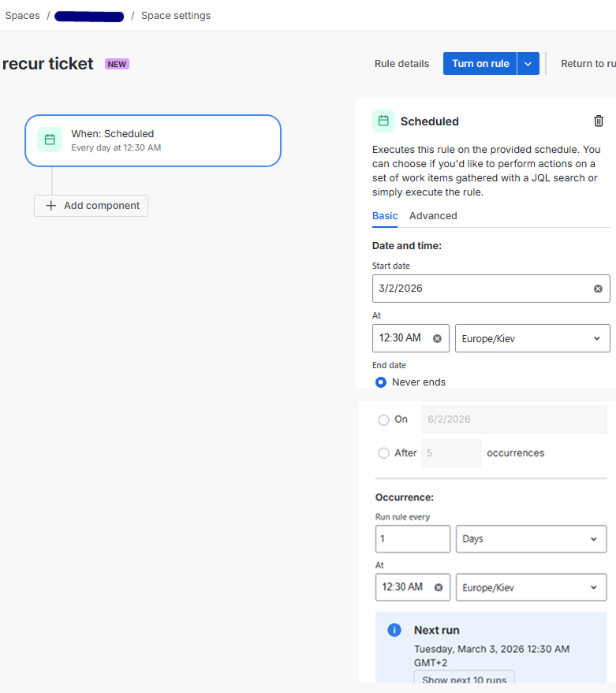Click the Scheduled panel header calendar icon
The width and height of the screenshot is (616, 693).
[x=383, y=121]
